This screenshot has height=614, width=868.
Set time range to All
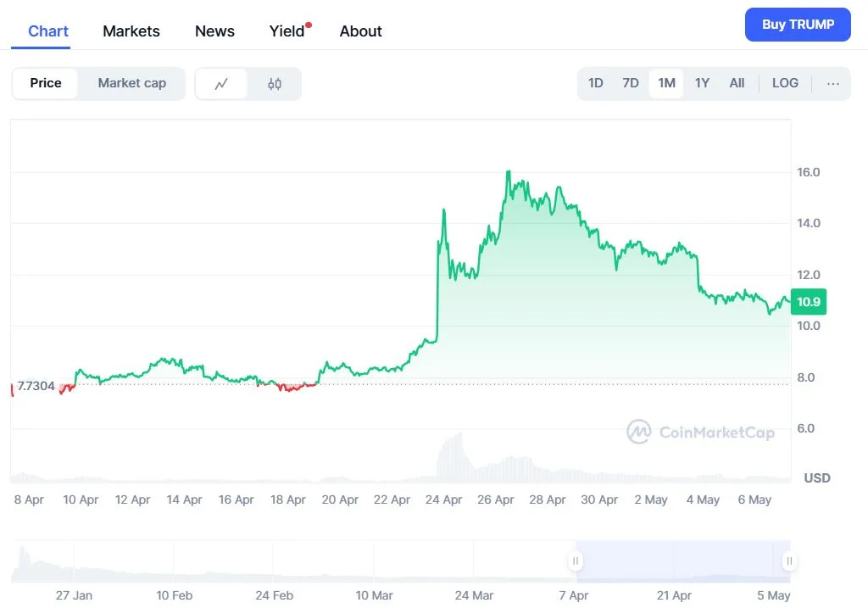[737, 83]
